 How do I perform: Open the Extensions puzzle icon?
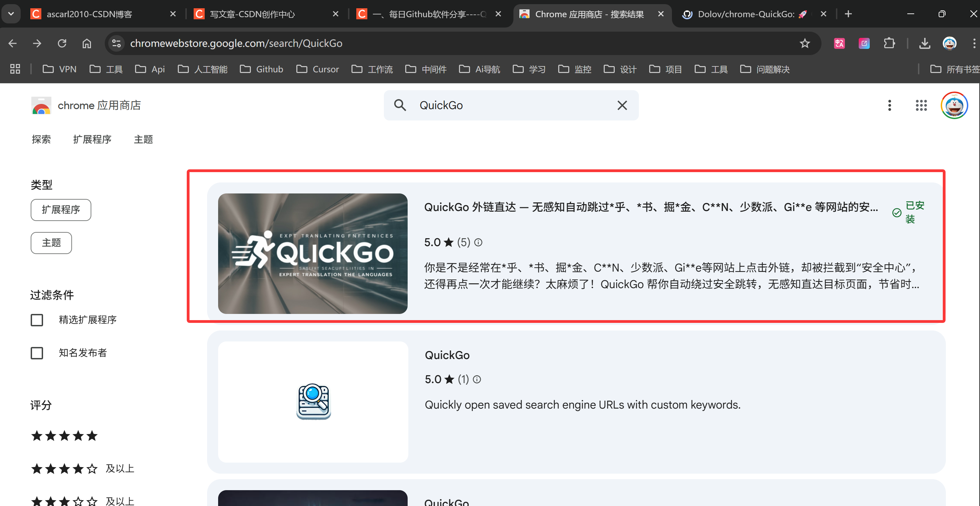[889, 43]
